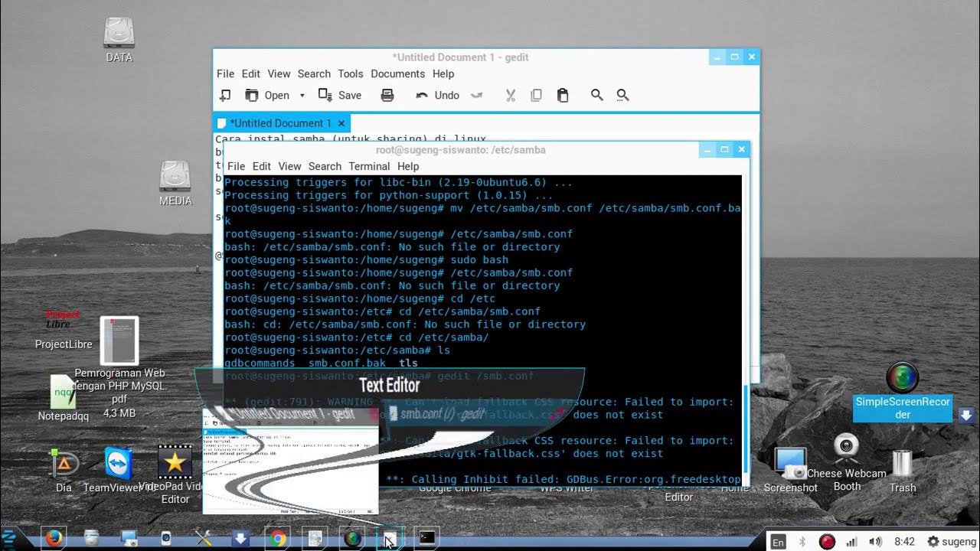Paste clipboard with gedit paste icon

(563, 95)
